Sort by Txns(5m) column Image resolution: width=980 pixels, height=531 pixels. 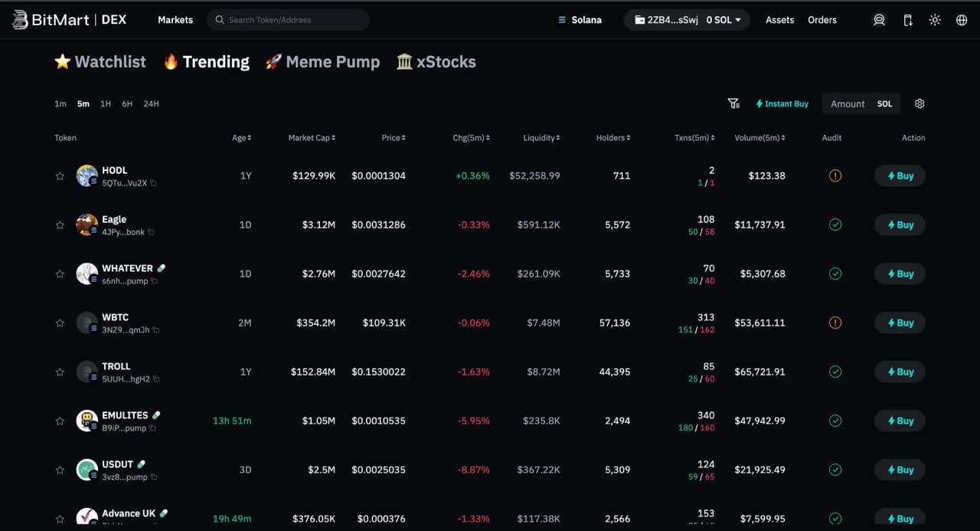tap(694, 138)
